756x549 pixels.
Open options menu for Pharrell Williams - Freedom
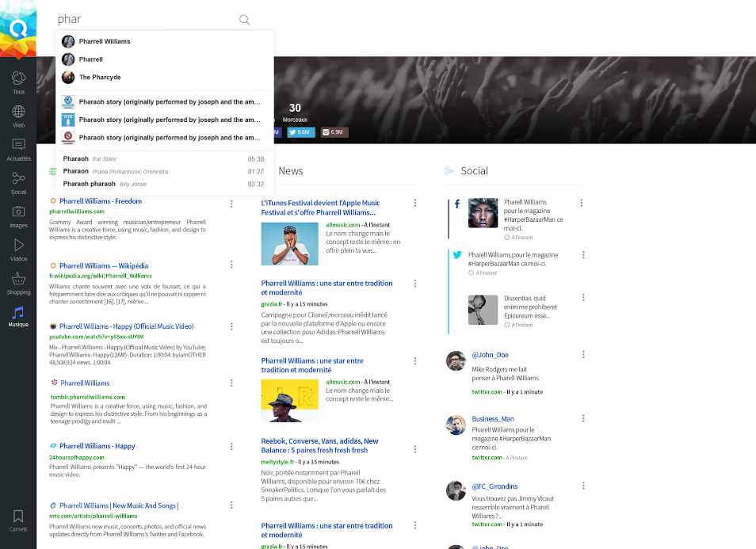coord(231,204)
